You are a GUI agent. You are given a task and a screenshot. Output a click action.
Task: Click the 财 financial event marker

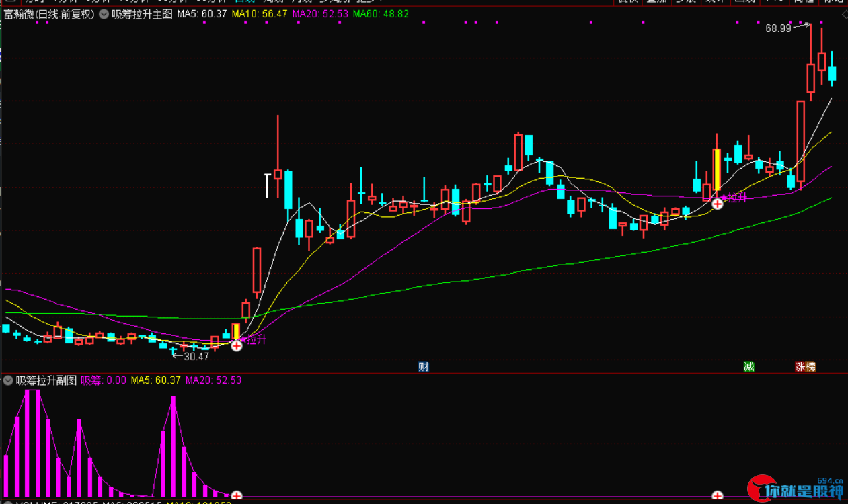point(424,367)
